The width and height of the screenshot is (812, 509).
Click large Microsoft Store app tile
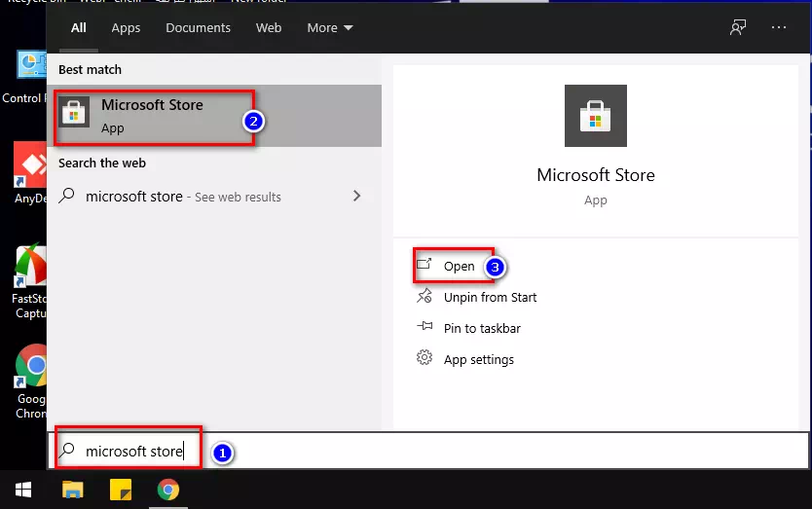point(596,116)
